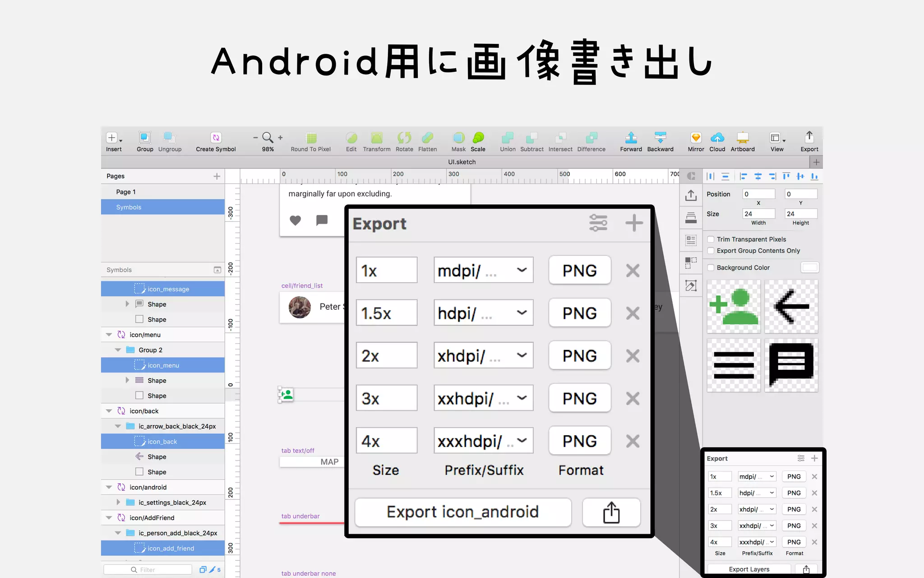Image resolution: width=924 pixels, height=578 pixels.
Task: Click Export Layers button
Action: [x=749, y=569]
